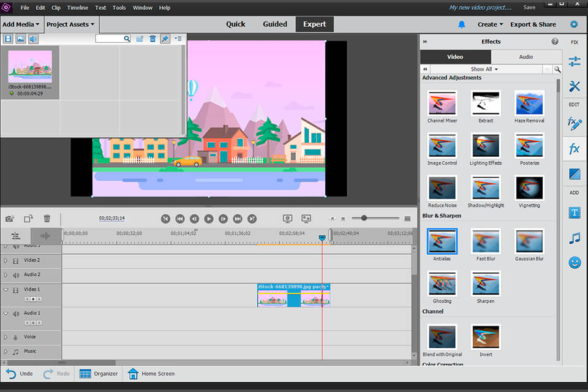Open the Graphics smiley panel icon
The height and width of the screenshot is (392, 588).
pyautogui.click(x=575, y=262)
